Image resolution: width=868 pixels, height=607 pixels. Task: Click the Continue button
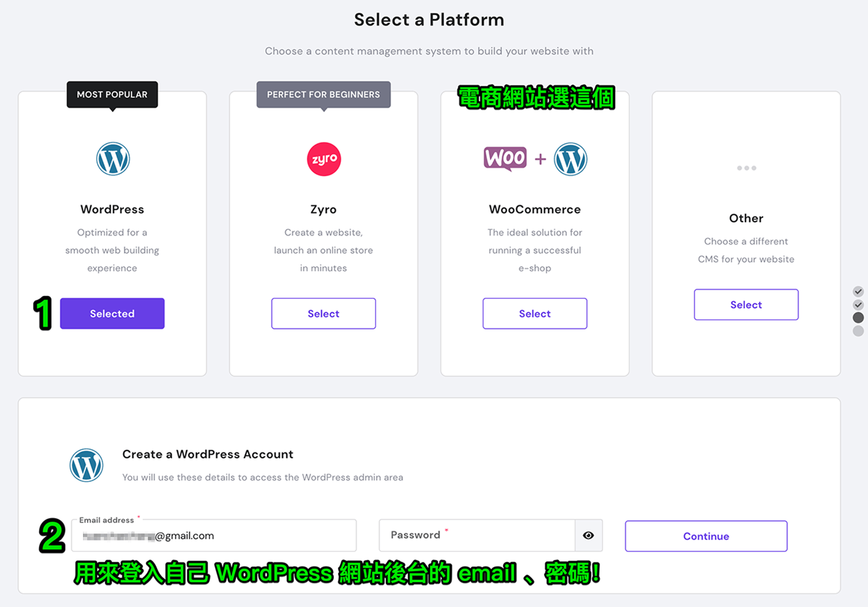coord(706,536)
